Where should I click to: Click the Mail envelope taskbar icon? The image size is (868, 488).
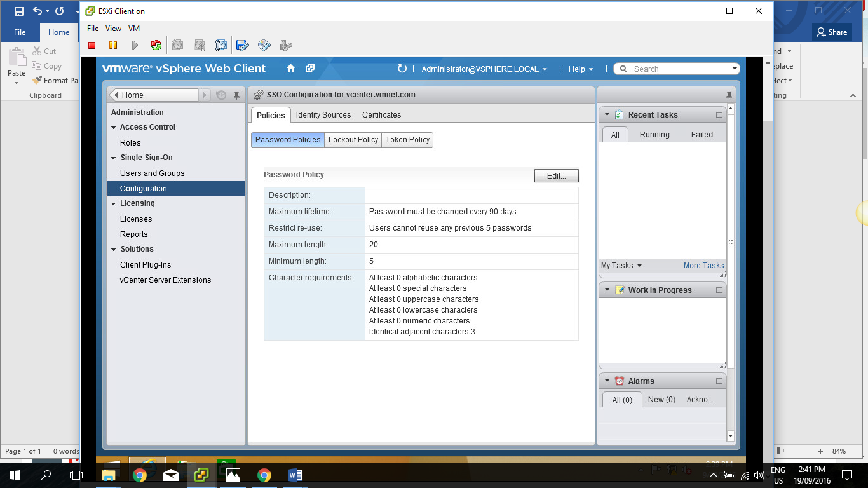[x=171, y=475]
